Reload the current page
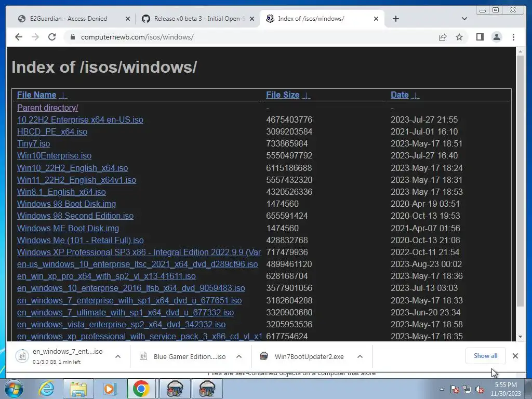 coord(52,37)
